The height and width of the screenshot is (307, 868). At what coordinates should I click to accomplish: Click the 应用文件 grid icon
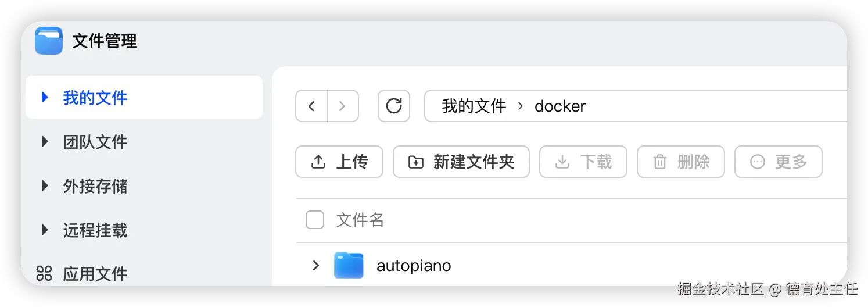click(44, 273)
